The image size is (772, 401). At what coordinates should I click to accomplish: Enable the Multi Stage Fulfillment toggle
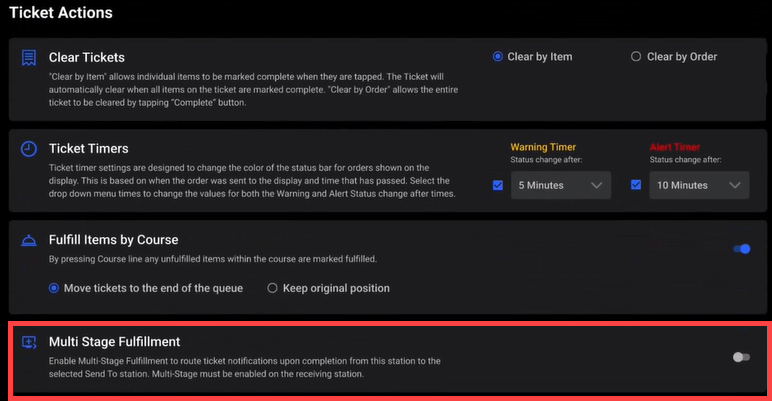point(740,357)
